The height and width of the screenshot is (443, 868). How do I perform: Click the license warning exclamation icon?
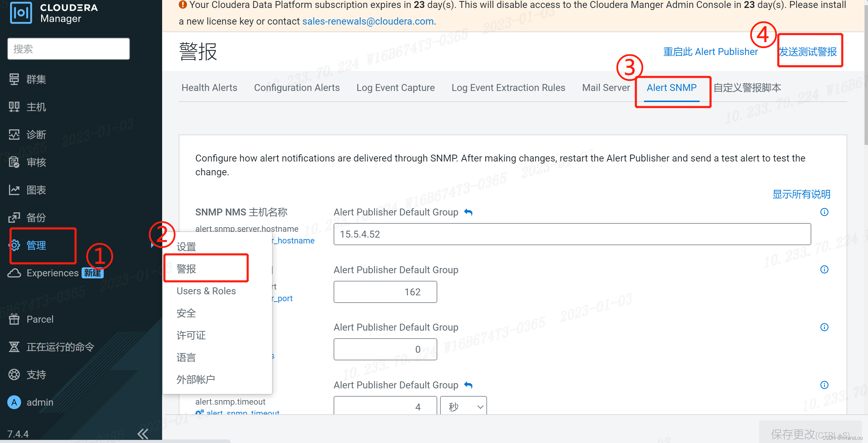(x=183, y=5)
